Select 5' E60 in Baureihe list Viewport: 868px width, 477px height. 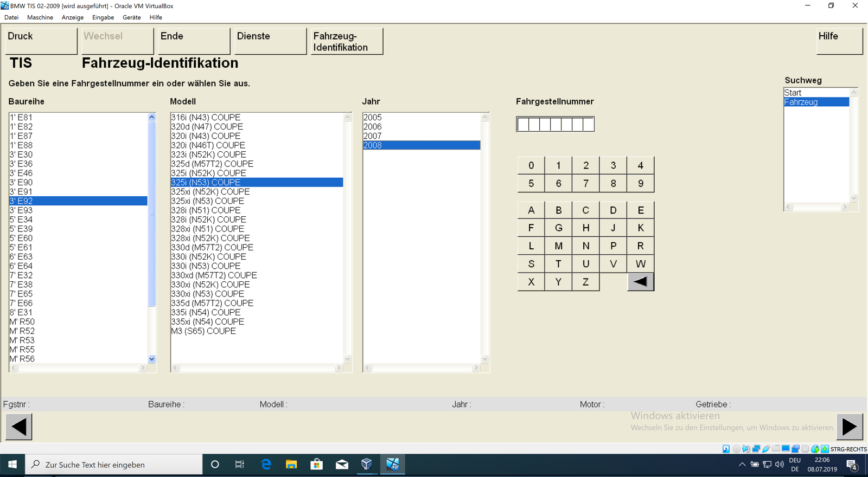point(21,238)
